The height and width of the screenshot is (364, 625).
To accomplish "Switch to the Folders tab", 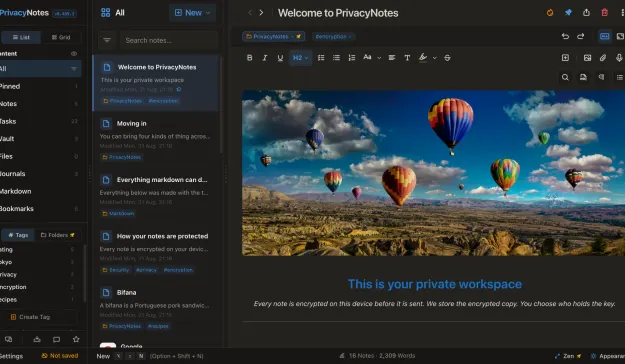I will pos(58,235).
